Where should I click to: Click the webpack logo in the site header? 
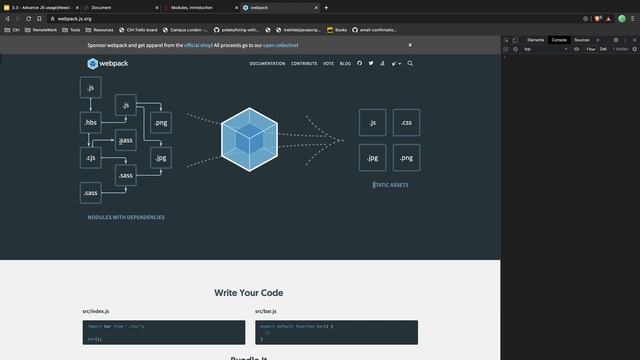[108, 63]
